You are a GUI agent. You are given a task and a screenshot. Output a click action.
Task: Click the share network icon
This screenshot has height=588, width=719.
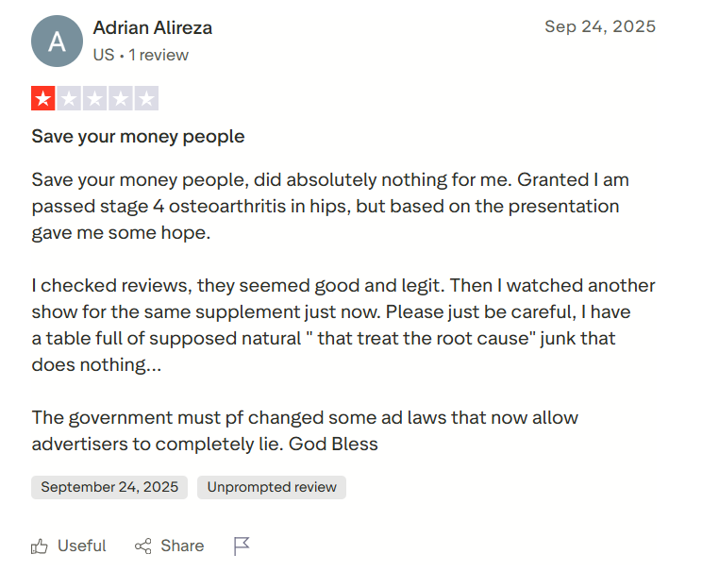(x=143, y=546)
